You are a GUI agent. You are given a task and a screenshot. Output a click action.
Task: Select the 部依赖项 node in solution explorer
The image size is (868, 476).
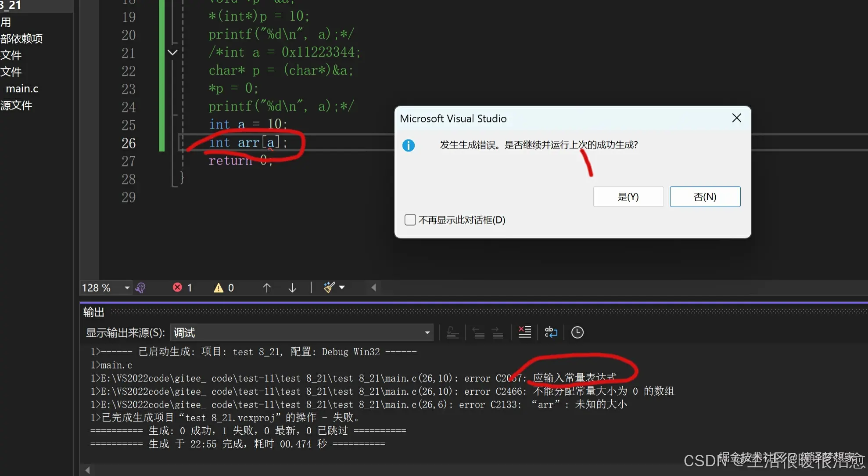pyautogui.click(x=22, y=39)
